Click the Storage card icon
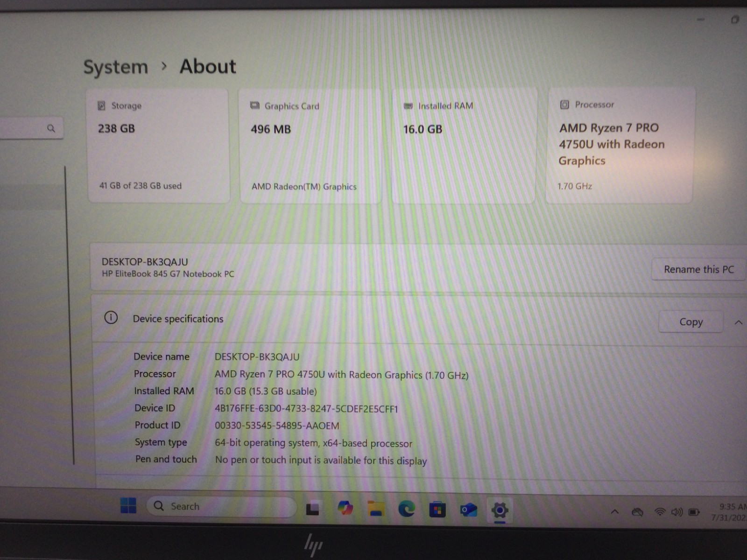Image resolution: width=747 pixels, height=560 pixels. coord(101,105)
